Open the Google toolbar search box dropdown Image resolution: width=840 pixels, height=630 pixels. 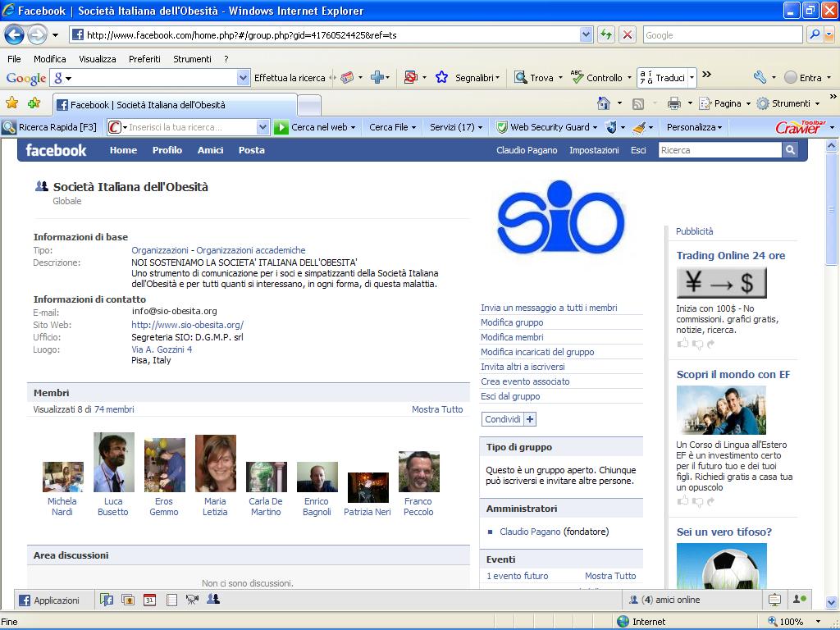point(243,78)
